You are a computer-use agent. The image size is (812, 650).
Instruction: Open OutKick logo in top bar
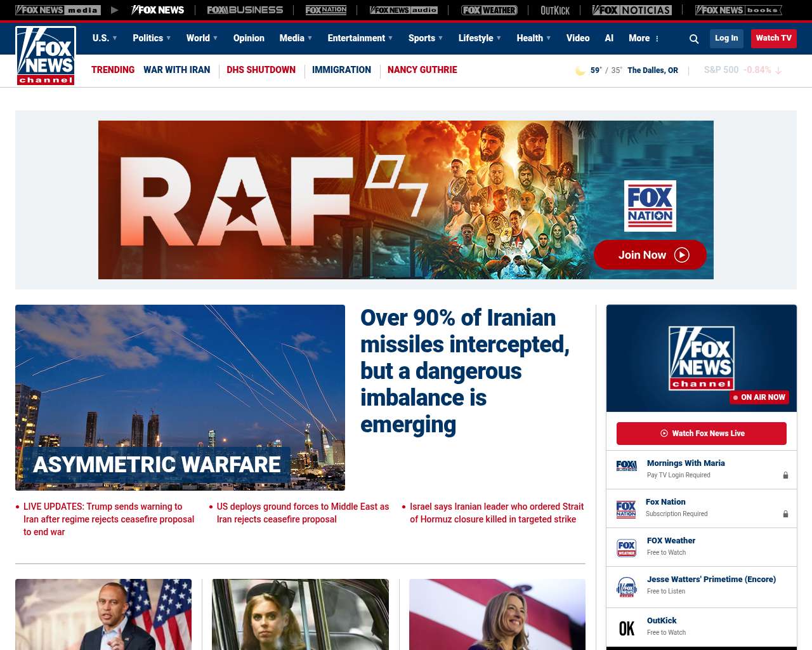pyautogui.click(x=555, y=10)
